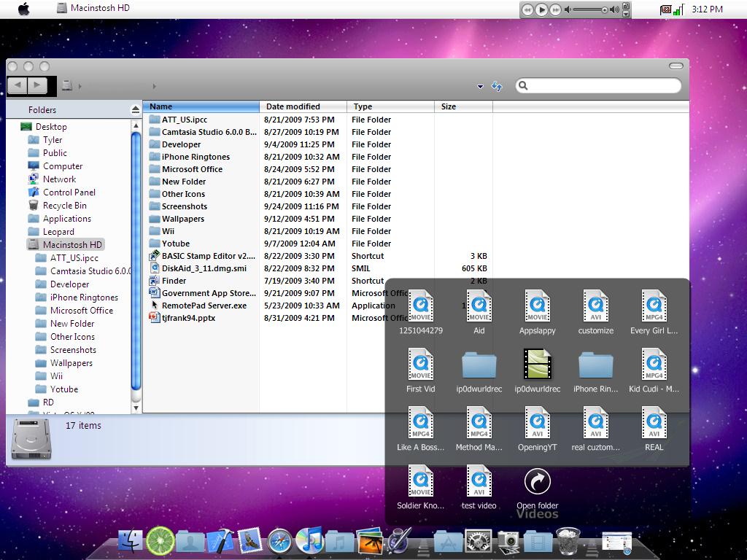Select Control Panel in the folder tree
747x560 pixels.
coord(62,192)
